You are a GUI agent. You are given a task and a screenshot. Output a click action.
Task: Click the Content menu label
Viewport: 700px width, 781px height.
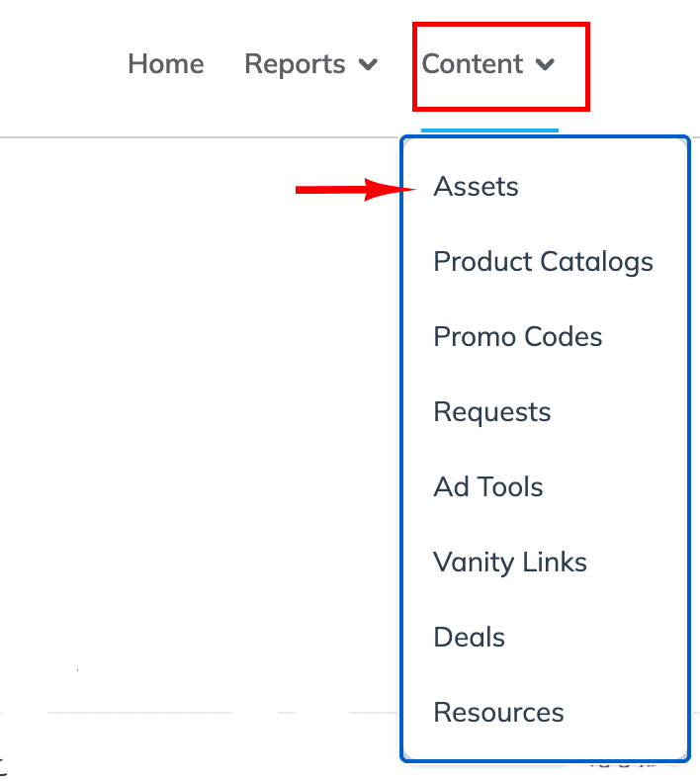point(473,64)
